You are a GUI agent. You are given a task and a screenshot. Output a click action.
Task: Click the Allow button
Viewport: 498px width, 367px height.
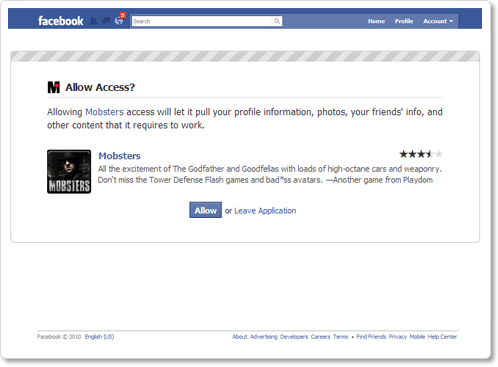click(205, 210)
